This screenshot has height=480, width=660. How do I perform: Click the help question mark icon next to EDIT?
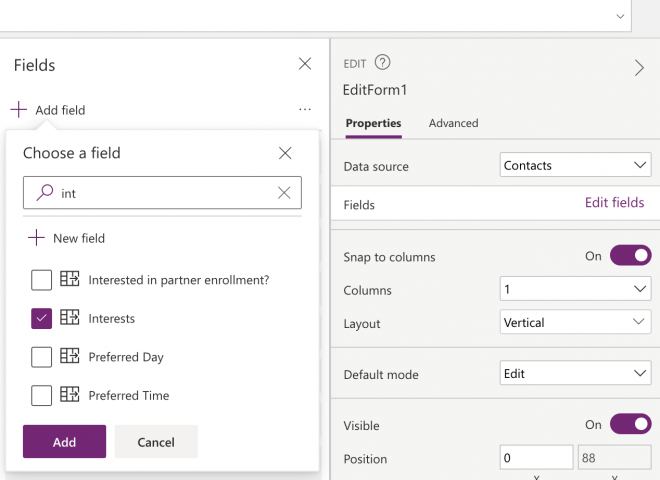[x=383, y=63]
